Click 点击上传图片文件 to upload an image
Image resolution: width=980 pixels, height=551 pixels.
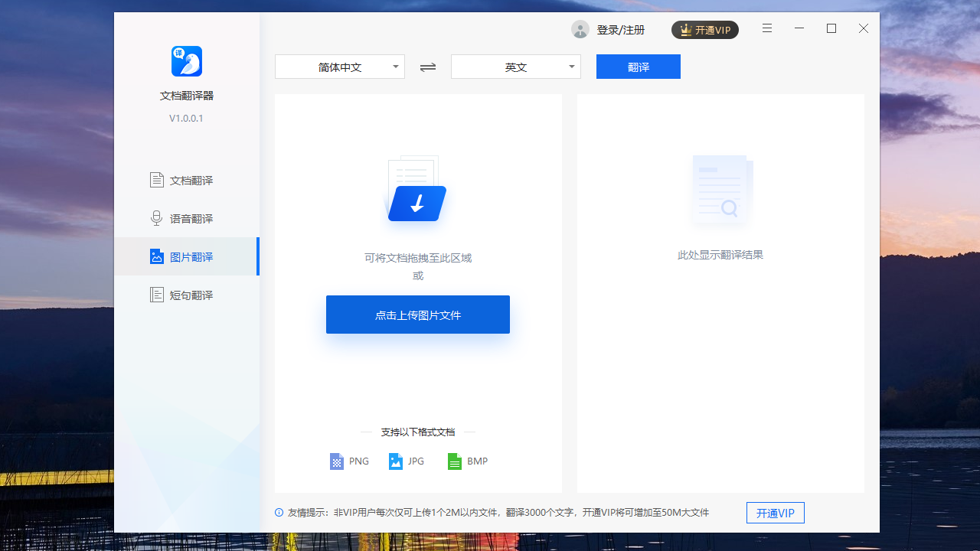point(417,314)
